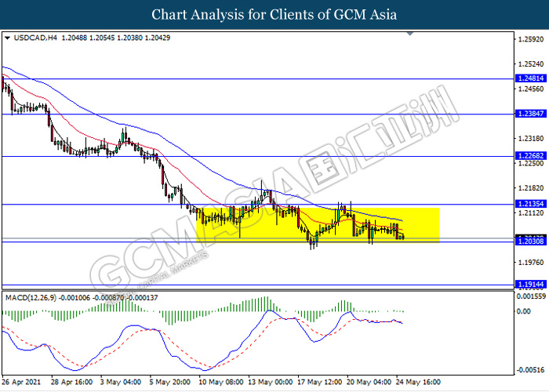Click the 1.25240 price axis value
549x392 pixels.
coord(531,64)
